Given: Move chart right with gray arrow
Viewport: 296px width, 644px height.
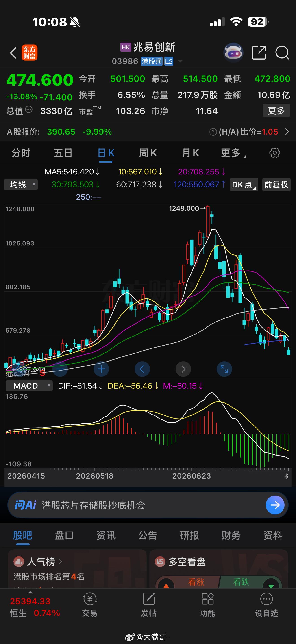Looking at the screenshot, I should pyautogui.click(x=183, y=369).
